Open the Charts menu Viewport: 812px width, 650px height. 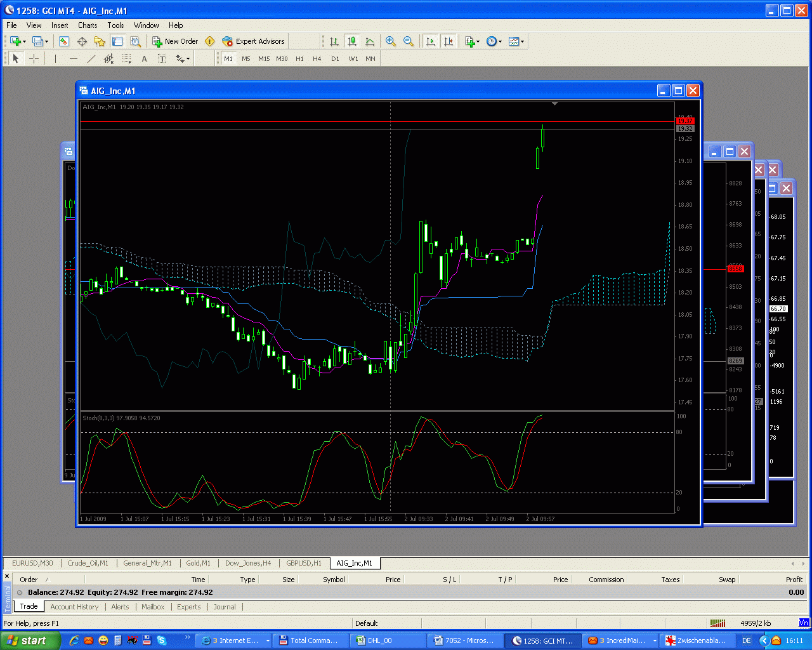coord(88,25)
